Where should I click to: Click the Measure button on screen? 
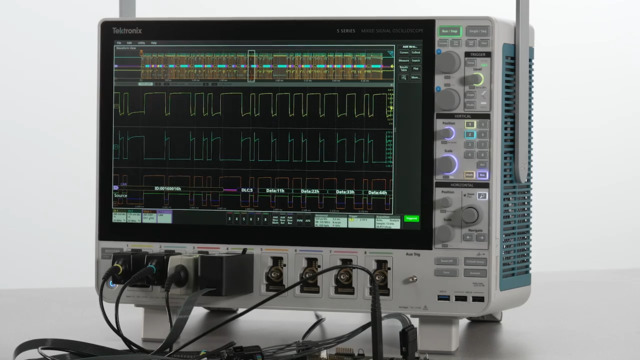pyautogui.click(x=404, y=60)
